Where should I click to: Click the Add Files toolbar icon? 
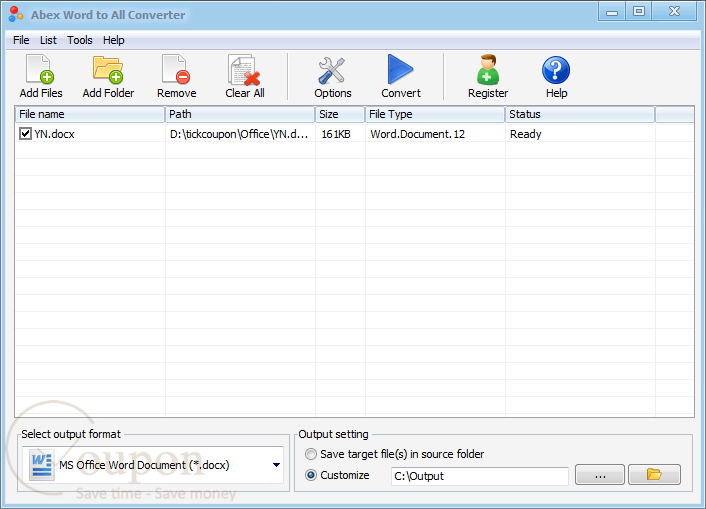click(41, 70)
